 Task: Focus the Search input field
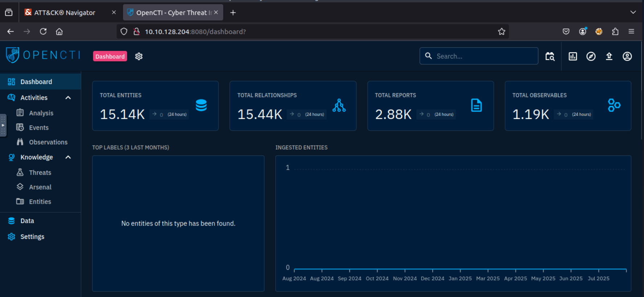coord(479,56)
